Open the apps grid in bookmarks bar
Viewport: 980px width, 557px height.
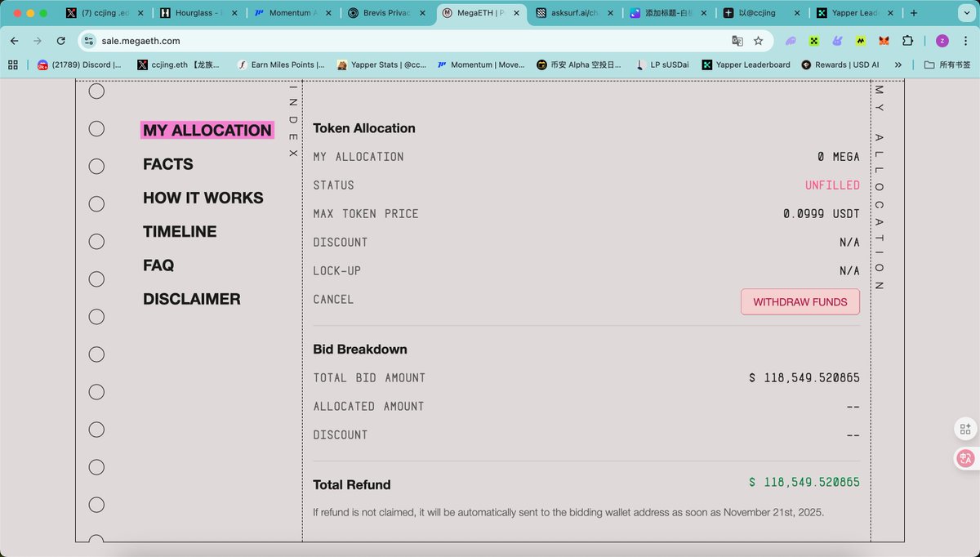click(x=13, y=65)
